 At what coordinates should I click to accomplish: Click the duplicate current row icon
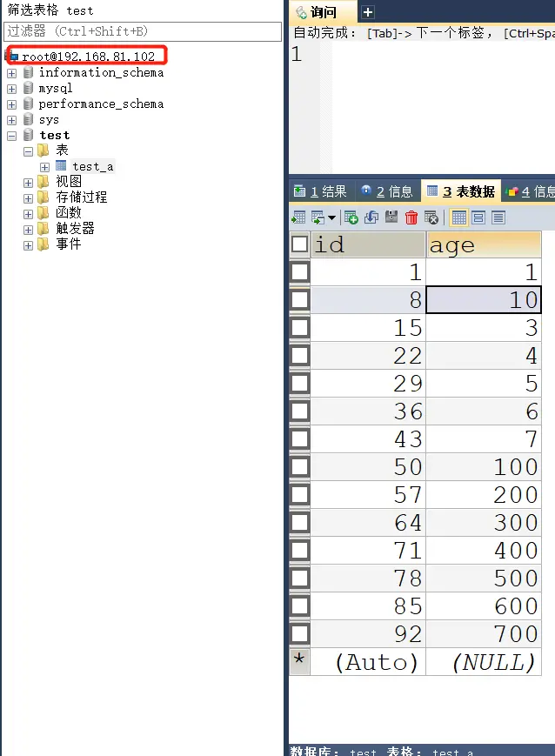371,217
